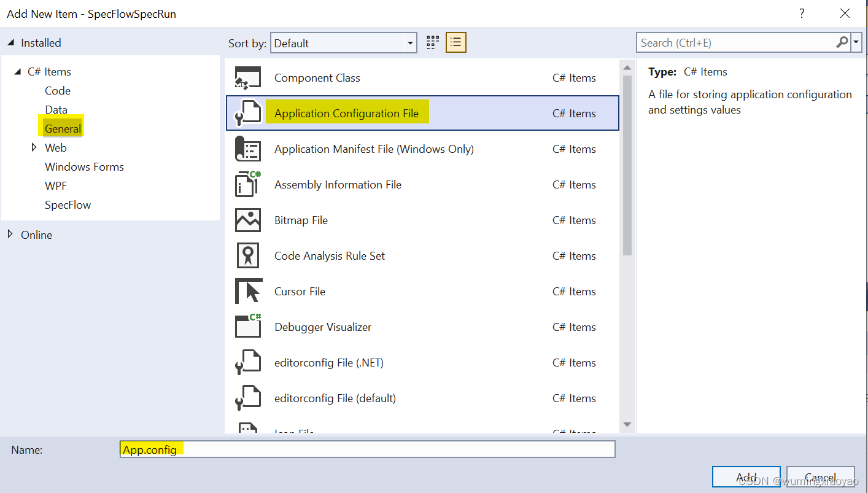Select Code Analysis Rule Set text
This screenshot has height=493, width=868.
(x=330, y=256)
